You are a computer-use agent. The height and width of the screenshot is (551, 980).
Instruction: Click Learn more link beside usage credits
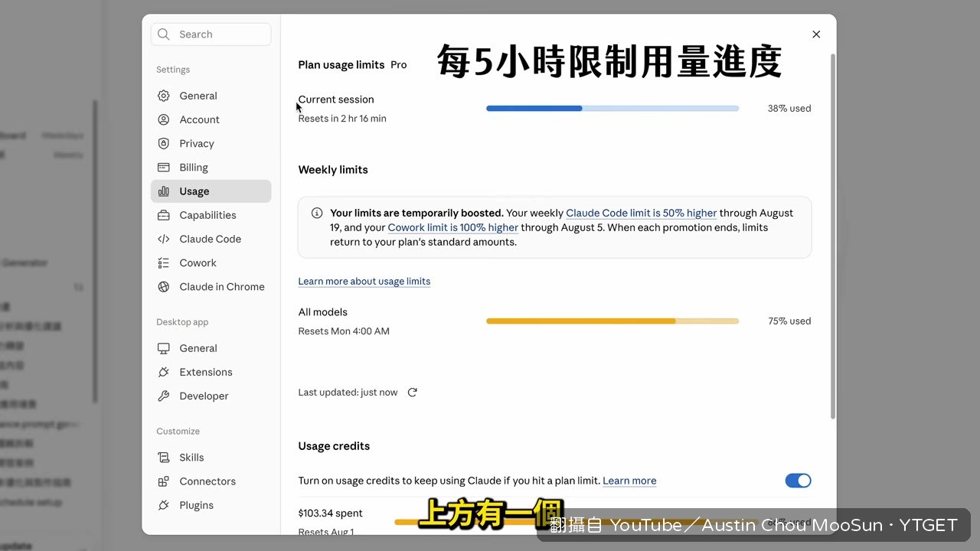[x=629, y=481]
